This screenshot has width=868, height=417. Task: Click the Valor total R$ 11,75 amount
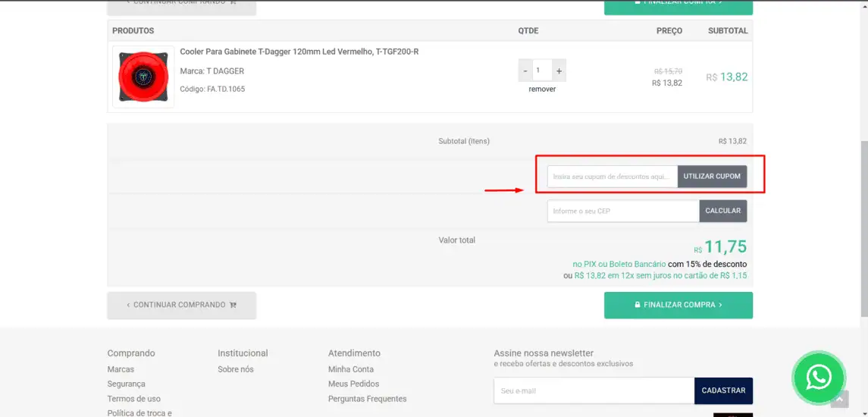[720, 247]
